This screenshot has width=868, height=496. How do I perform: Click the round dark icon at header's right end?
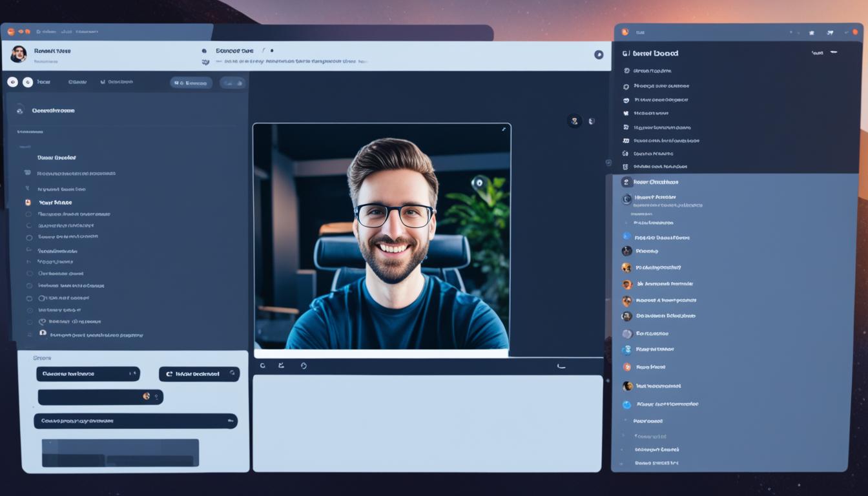599,55
